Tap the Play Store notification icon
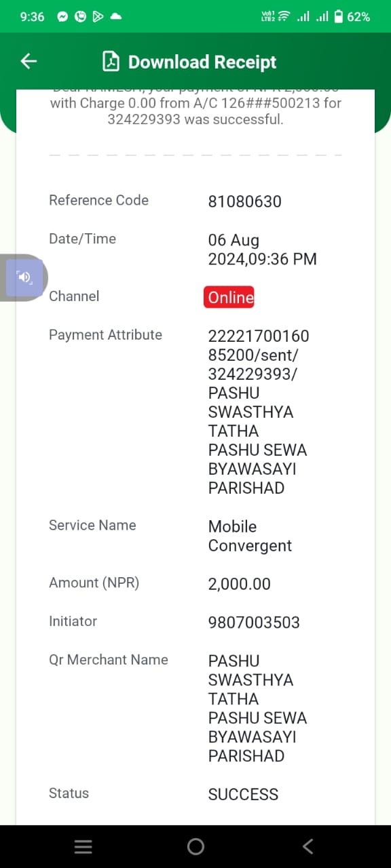The height and width of the screenshot is (868, 391). click(x=98, y=17)
